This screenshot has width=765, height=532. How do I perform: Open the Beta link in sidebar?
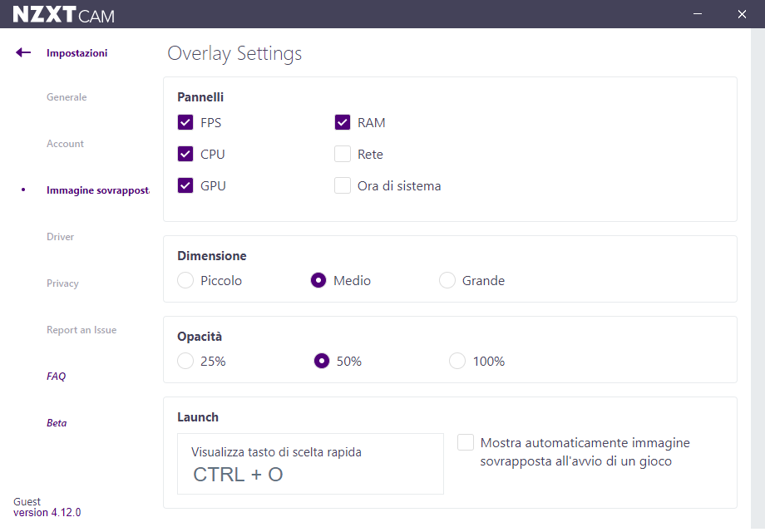(57, 423)
